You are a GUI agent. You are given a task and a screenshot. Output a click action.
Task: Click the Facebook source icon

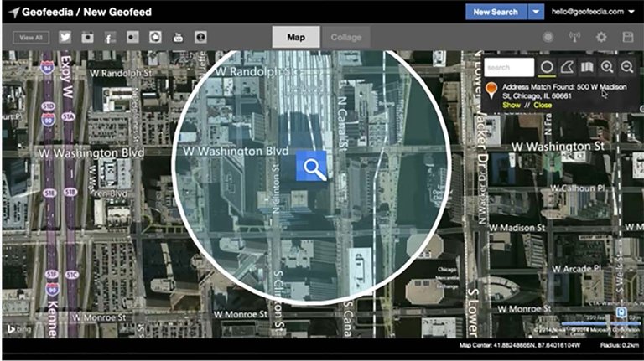click(110, 38)
